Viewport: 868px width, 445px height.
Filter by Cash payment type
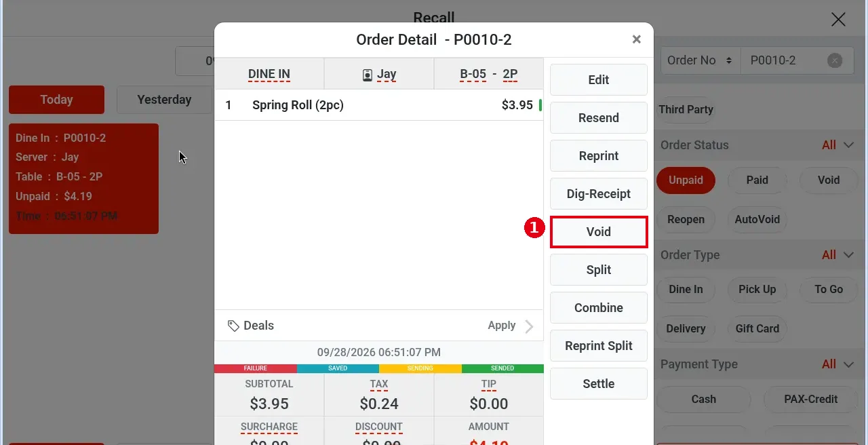click(703, 399)
